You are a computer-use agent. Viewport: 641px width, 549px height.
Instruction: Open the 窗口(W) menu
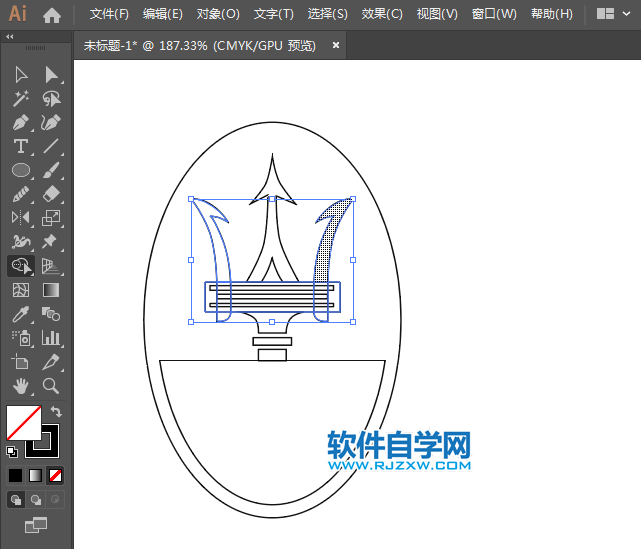click(x=494, y=14)
